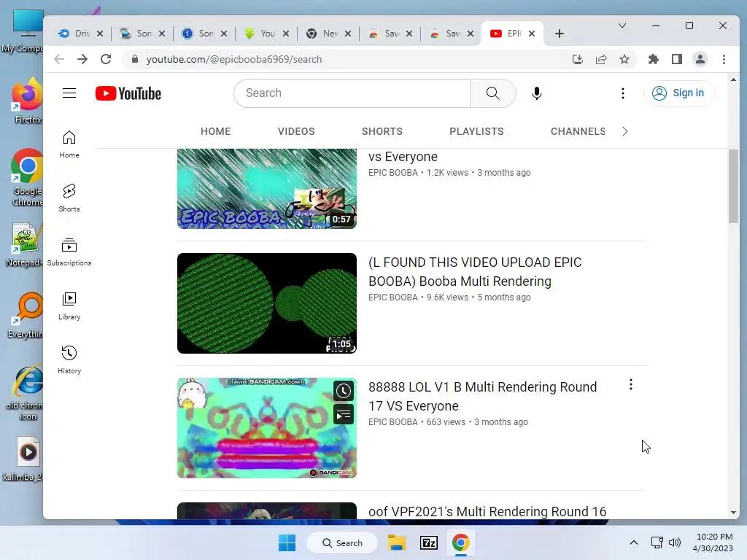Show hidden system tray icons
The image size is (747, 560).
pos(634,542)
